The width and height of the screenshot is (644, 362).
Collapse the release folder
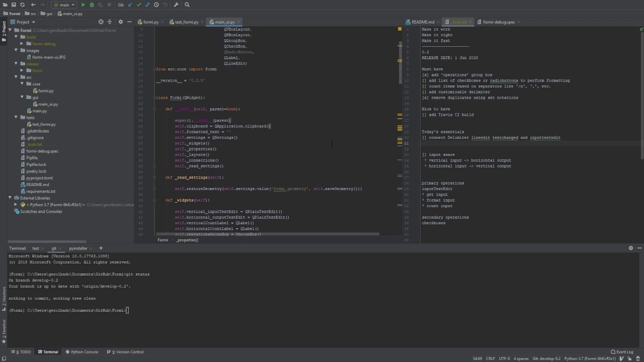16,64
